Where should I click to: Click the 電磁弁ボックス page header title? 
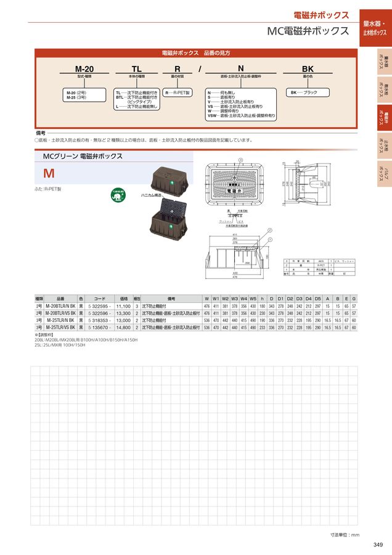click(321, 15)
